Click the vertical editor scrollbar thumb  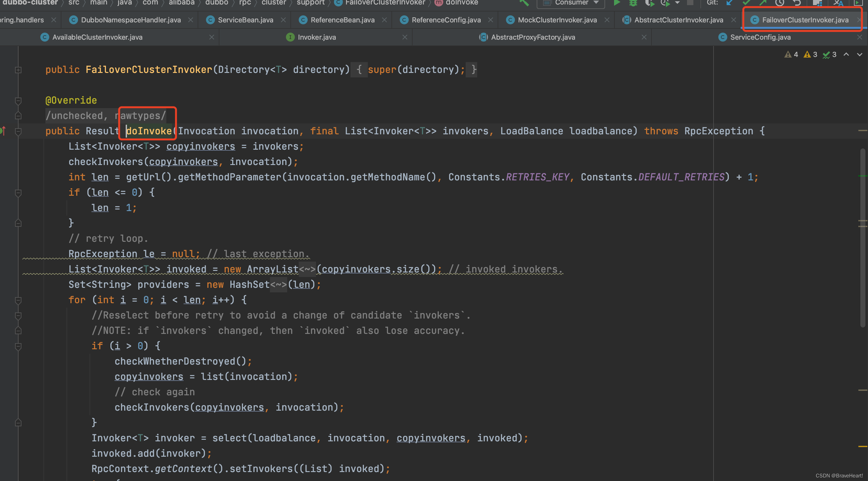tap(863, 238)
